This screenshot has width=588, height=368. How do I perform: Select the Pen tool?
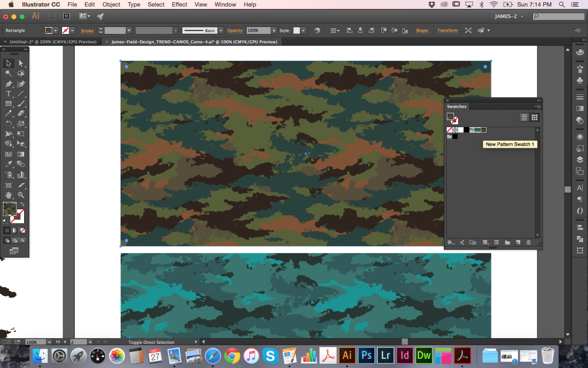pyautogui.click(x=8, y=84)
